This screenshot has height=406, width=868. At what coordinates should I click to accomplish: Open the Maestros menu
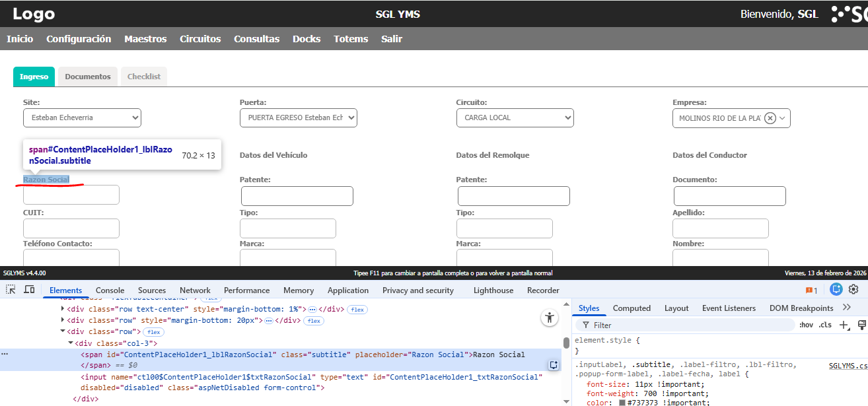coord(145,39)
